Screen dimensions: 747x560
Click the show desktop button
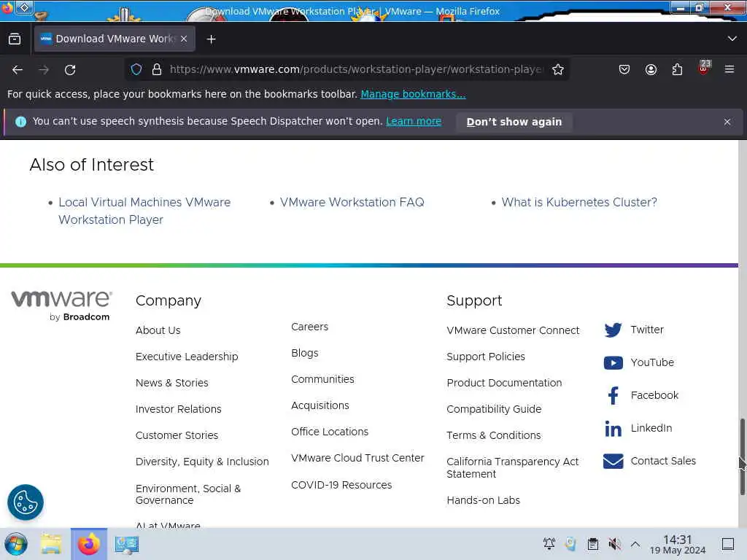coord(728,544)
